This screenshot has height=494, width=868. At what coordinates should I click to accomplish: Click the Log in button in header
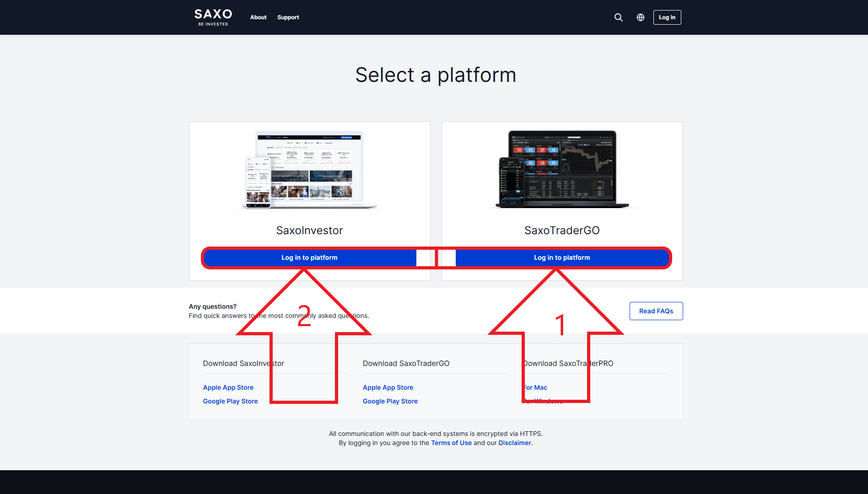(x=667, y=17)
